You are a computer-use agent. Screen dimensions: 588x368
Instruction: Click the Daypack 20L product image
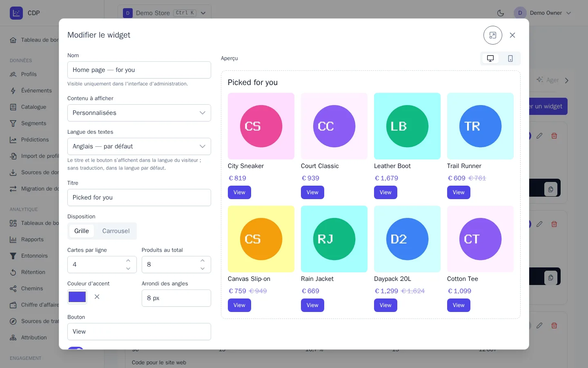407,239
